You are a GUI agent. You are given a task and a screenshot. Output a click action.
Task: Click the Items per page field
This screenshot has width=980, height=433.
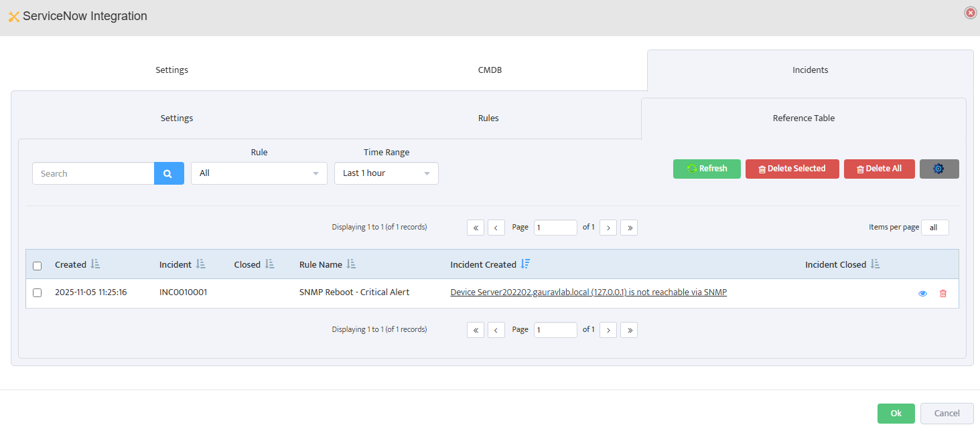(x=934, y=228)
